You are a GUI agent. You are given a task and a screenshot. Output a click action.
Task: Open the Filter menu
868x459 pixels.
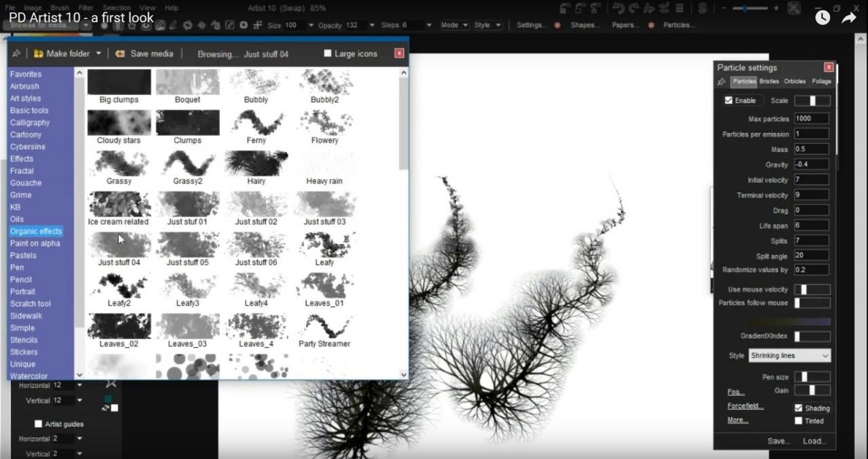pyautogui.click(x=86, y=7)
